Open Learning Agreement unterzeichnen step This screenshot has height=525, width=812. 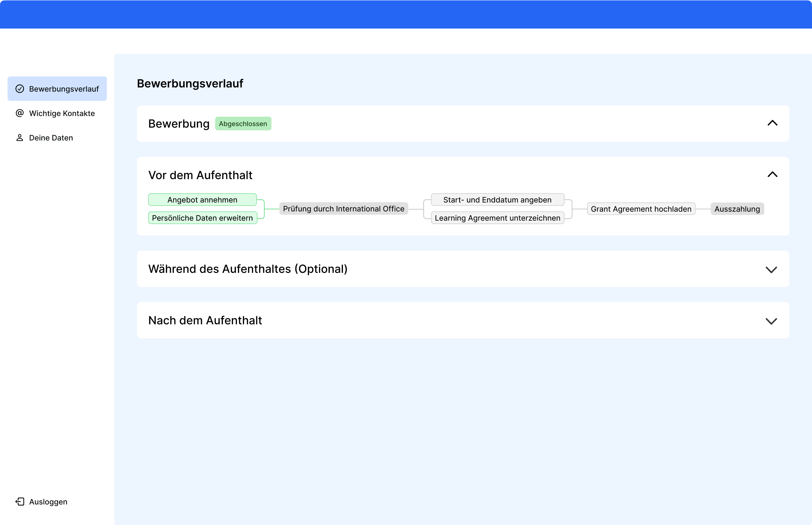[x=497, y=218]
